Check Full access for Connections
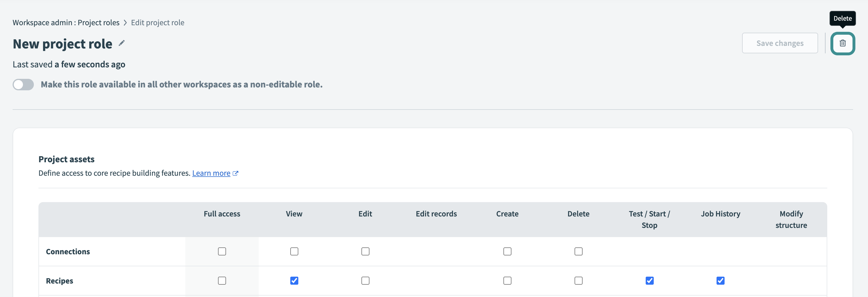868x297 pixels. 222,251
